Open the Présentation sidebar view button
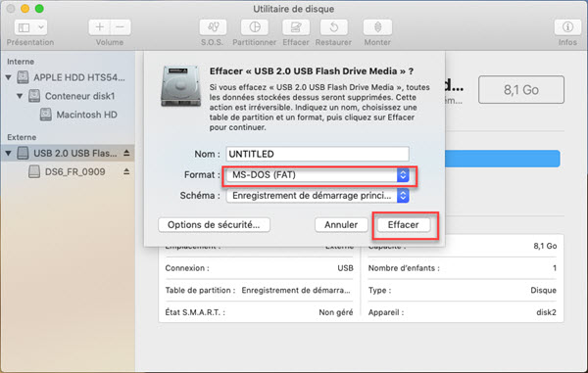588x373 pixels. coord(24,27)
